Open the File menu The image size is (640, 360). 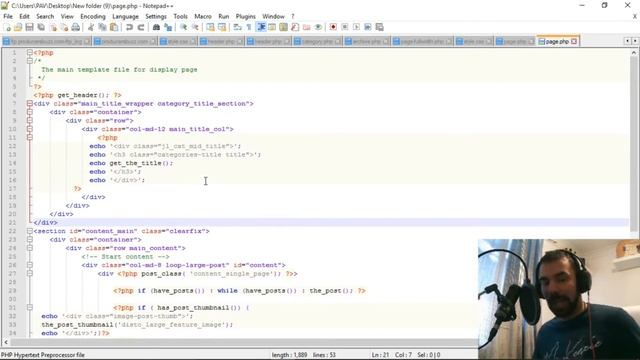pos(8,16)
